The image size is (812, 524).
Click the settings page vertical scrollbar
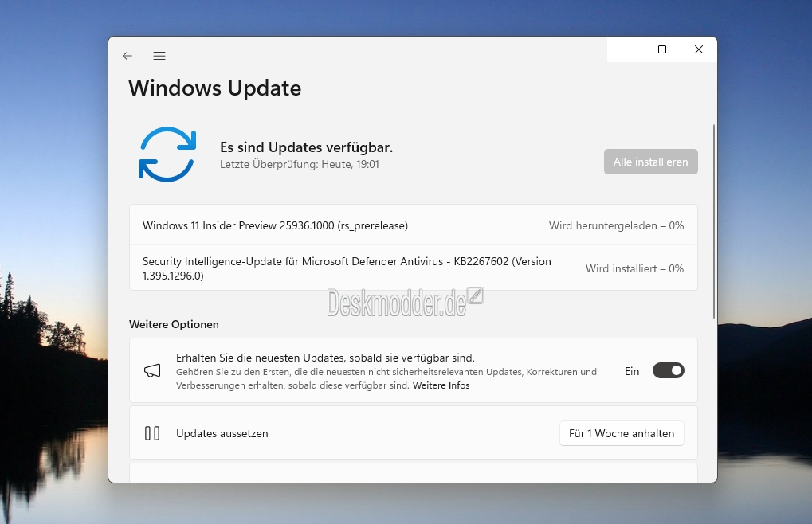coord(714,221)
